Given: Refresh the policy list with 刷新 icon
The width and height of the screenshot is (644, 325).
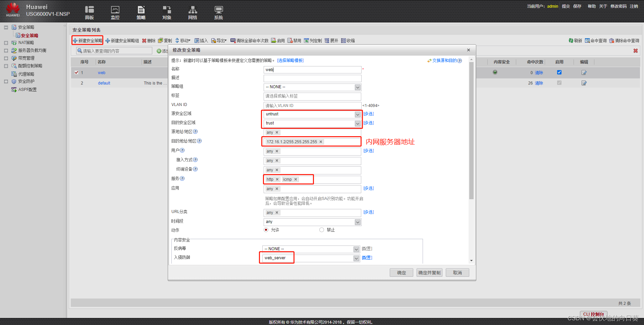Looking at the screenshot, I should [x=575, y=40].
